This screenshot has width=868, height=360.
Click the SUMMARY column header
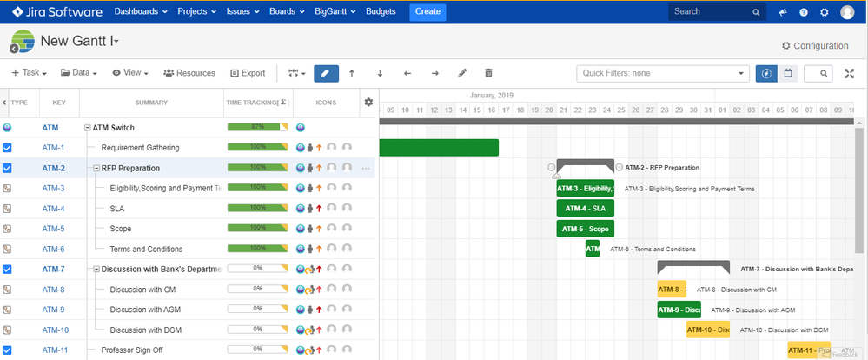pos(152,103)
